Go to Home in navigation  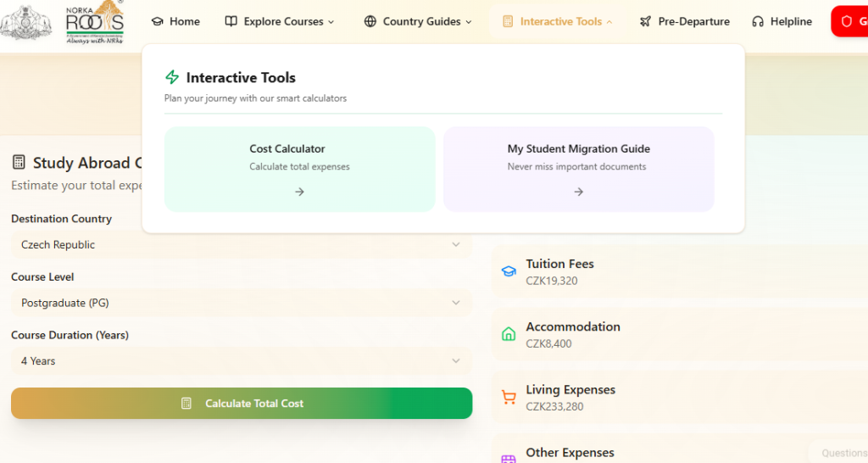point(175,21)
